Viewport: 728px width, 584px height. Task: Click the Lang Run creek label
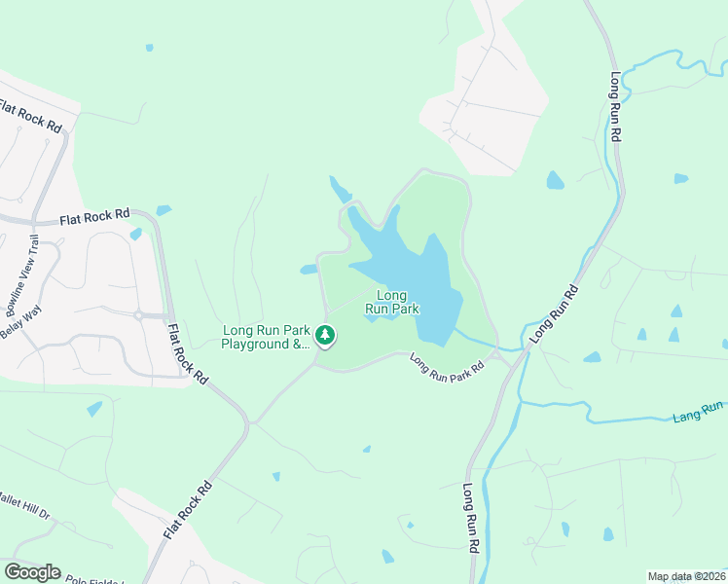coord(698,412)
